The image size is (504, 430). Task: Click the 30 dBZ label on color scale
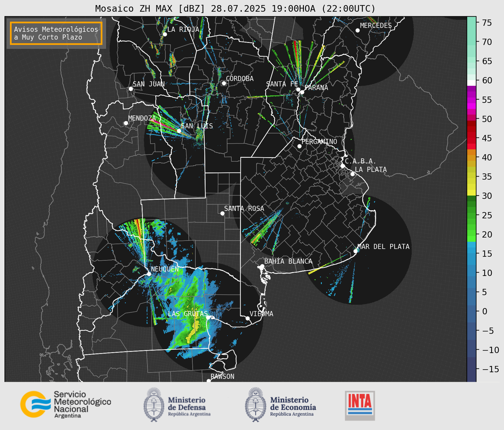coord(487,196)
